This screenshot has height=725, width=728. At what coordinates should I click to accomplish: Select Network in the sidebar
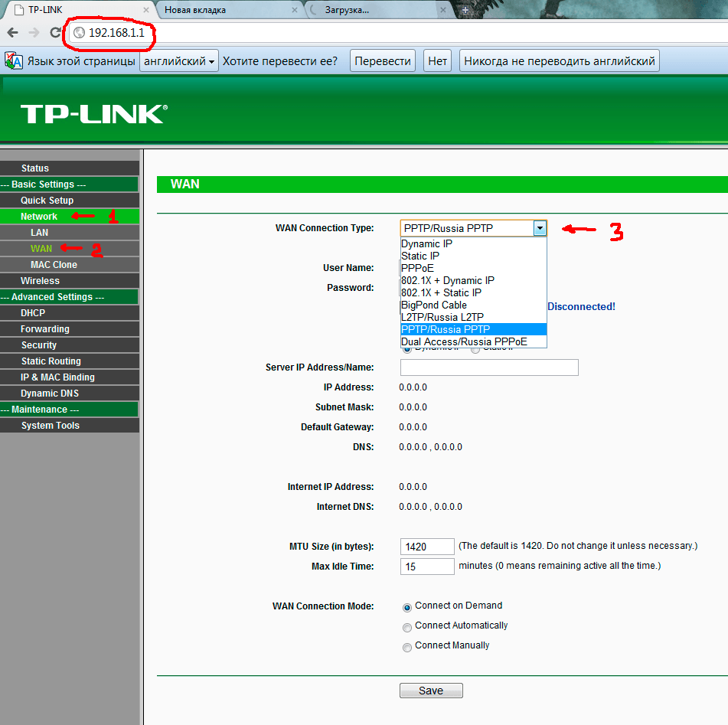click(x=70, y=217)
